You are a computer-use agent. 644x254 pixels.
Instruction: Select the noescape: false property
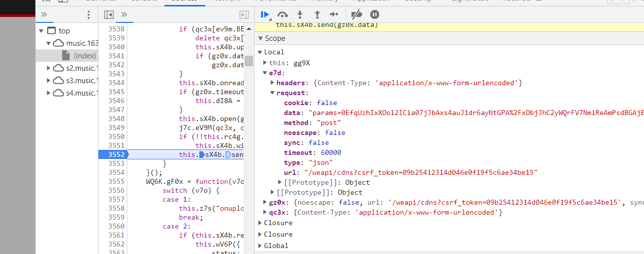tap(314, 132)
